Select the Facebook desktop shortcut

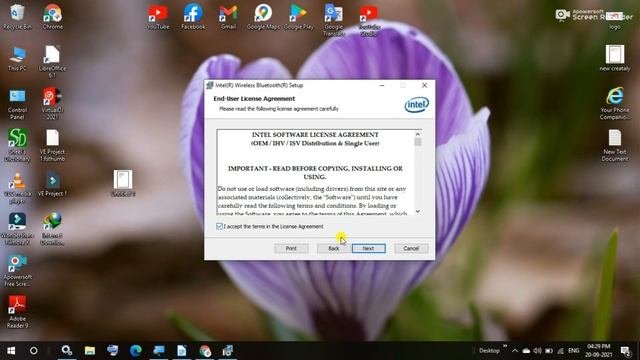pos(193,17)
